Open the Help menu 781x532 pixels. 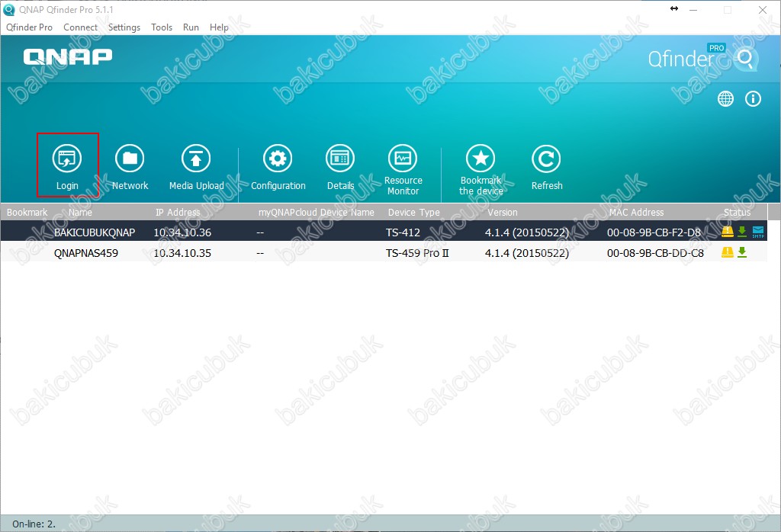tap(219, 27)
